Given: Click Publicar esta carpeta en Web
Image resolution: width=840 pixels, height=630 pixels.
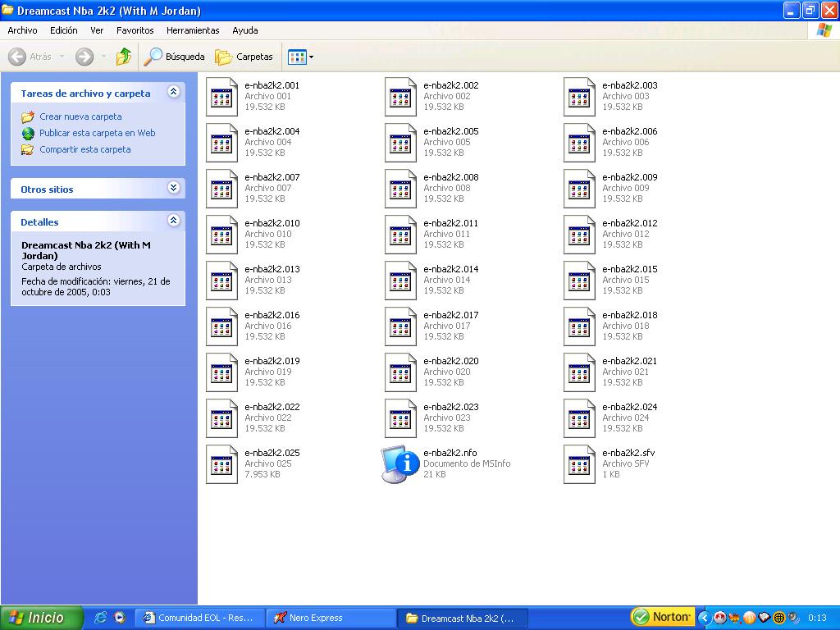Looking at the screenshot, I should coord(97,133).
